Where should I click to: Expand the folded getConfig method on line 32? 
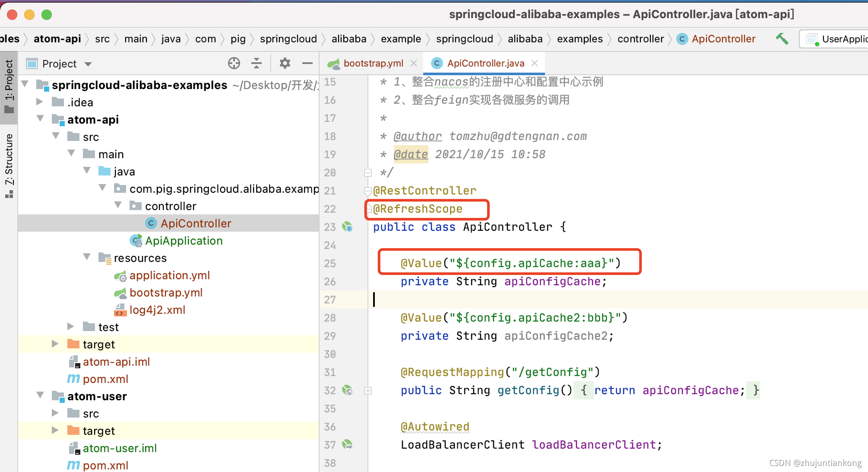point(368,391)
